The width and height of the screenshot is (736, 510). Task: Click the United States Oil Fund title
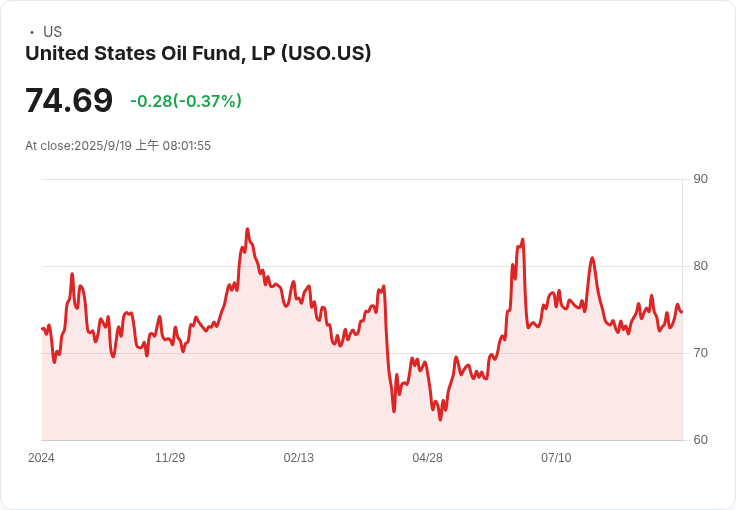click(x=198, y=54)
